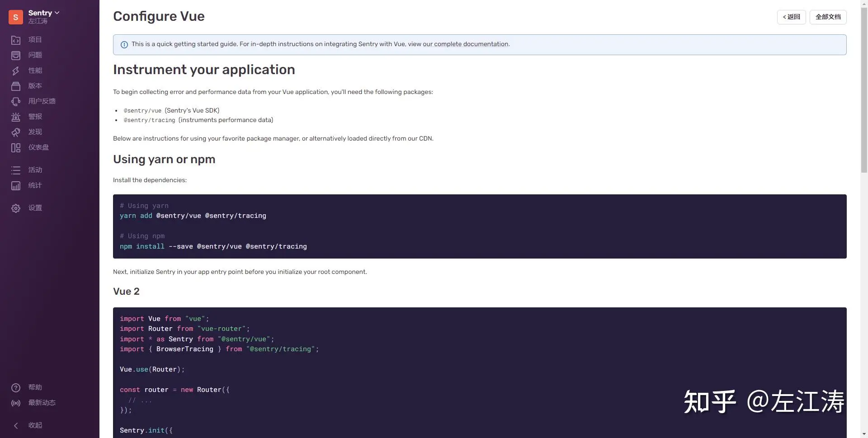The height and width of the screenshot is (438, 868).
Task: Click the vertical scrollbar thumb
Action: pyautogui.click(x=864, y=90)
